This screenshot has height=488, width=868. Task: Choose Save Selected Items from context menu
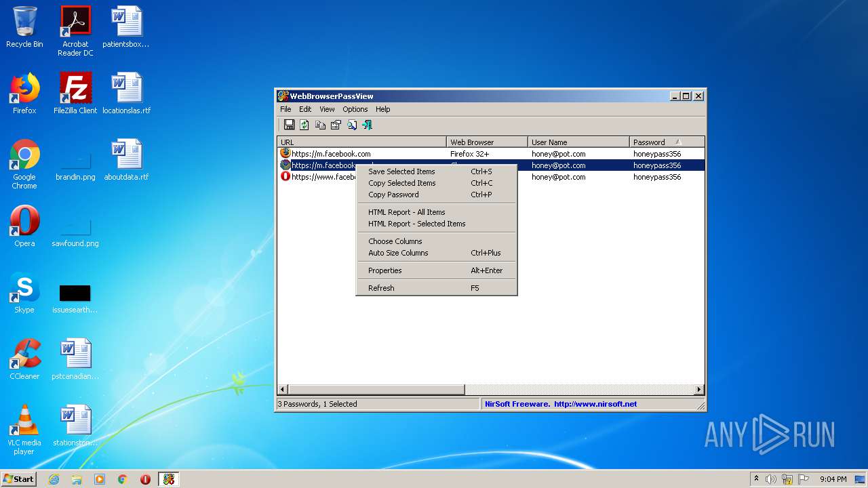437,171
